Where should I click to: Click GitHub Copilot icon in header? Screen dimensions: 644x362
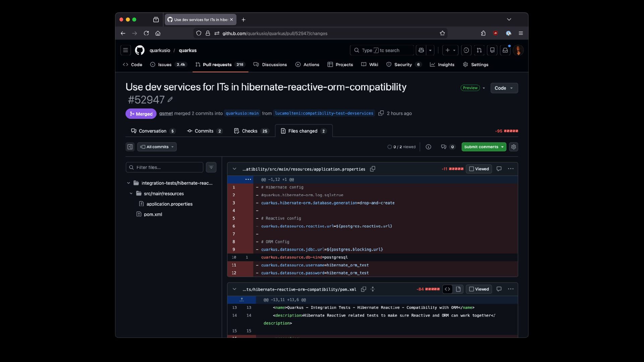tap(421, 50)
